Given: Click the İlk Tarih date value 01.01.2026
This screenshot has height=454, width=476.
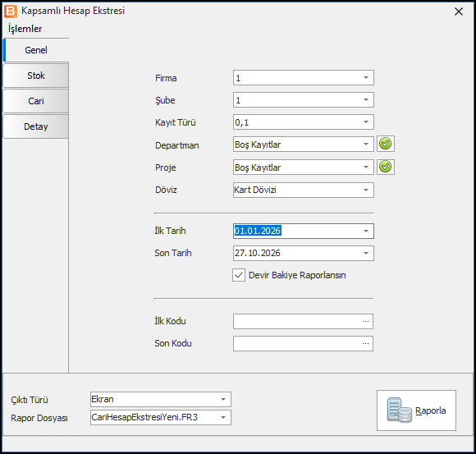Looking at the screenshot, I should tap(258, 231).
